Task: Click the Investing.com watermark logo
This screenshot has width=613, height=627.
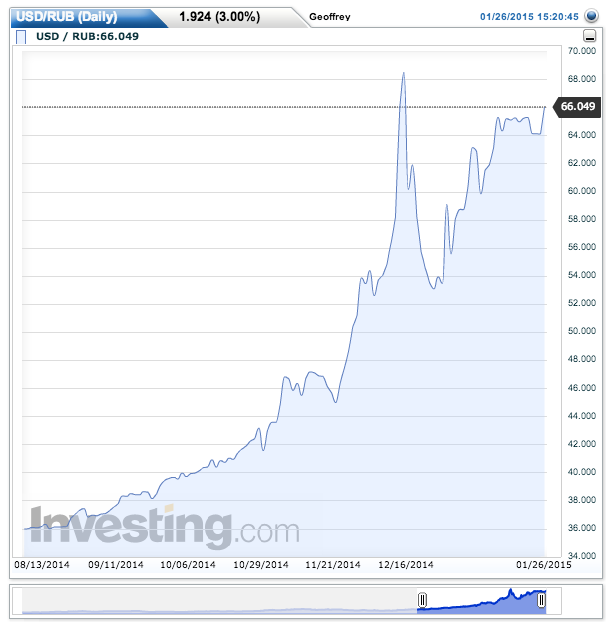Action: (x=164, y=526)
